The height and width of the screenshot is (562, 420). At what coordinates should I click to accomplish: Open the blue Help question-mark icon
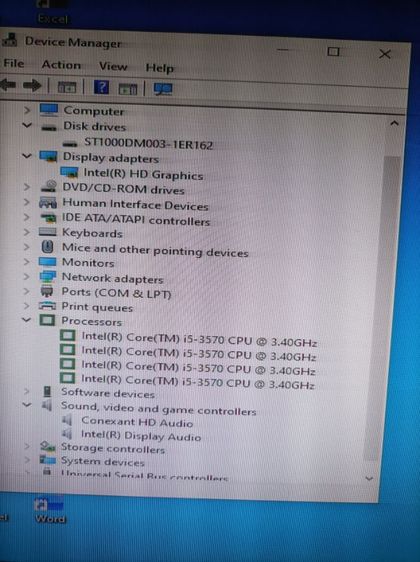point(101,87)
